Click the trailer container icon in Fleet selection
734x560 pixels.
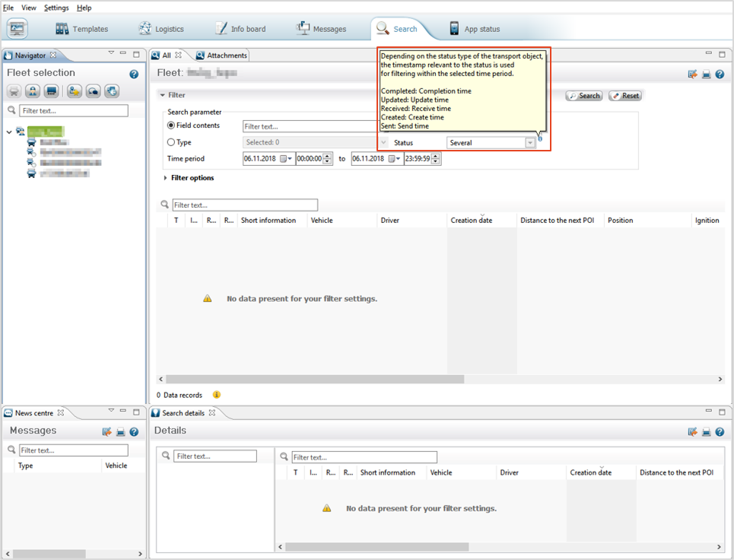[x=52, y=91]
